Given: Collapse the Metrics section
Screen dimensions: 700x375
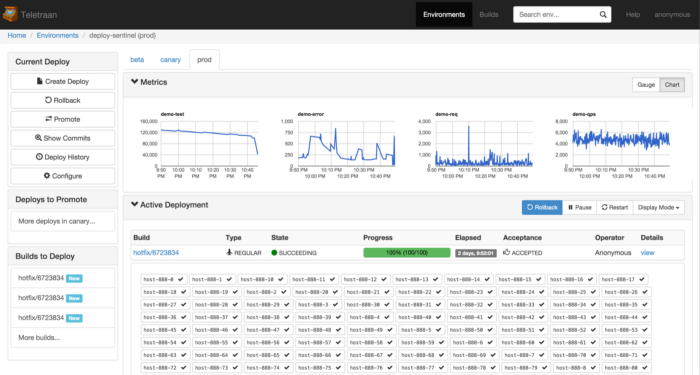Looking at the screenshot, I should (134, 82).
